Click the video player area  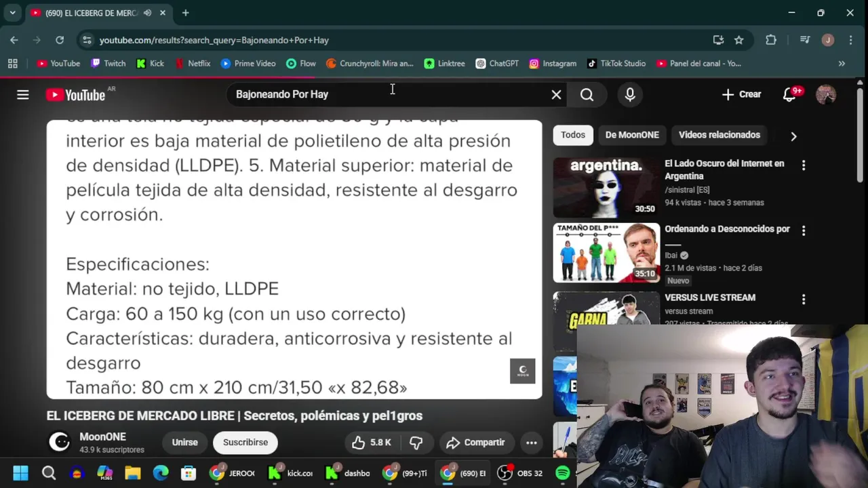click(x=294, y=260)
